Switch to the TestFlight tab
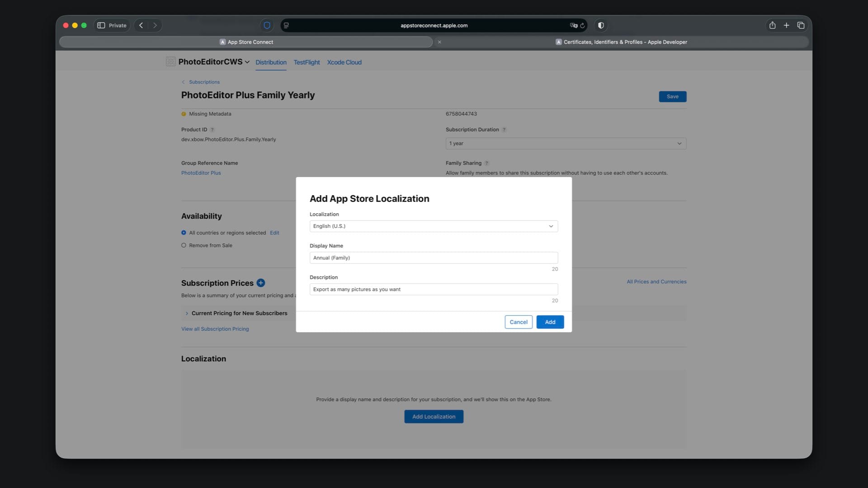Viewport: 868px width, 488px height. tap(307, 62)
